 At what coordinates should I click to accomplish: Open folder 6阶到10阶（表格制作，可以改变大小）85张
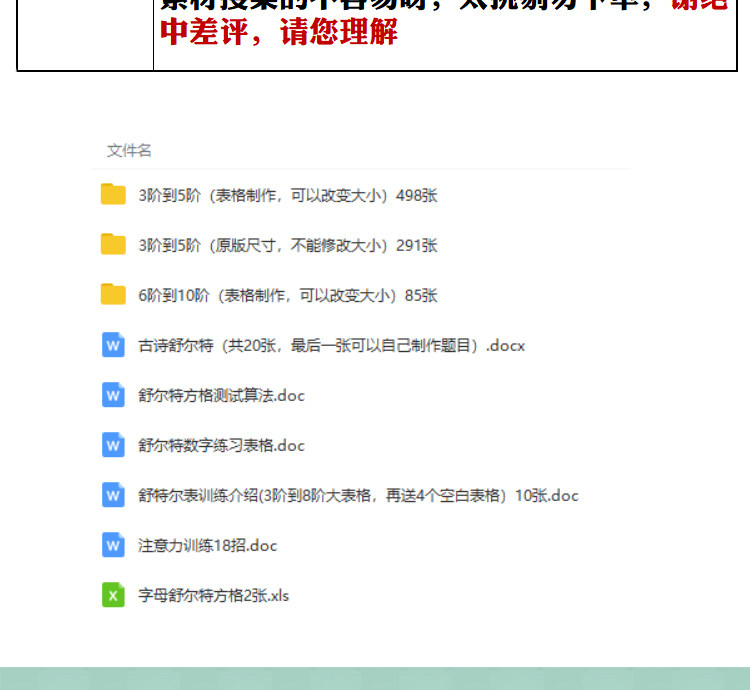(288, 296)
